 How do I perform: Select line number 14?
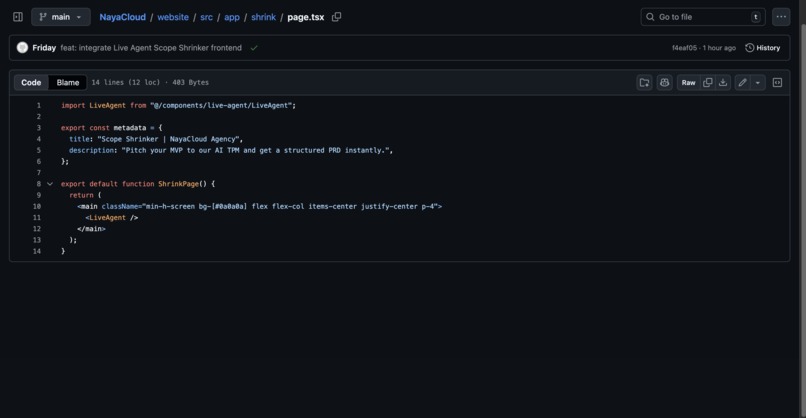(x=37, y=251)
